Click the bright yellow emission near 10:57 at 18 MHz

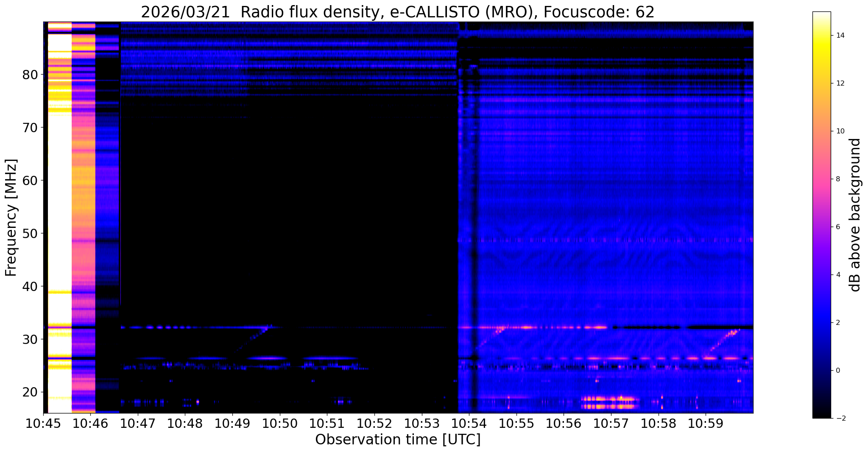(x=609, y=402)
